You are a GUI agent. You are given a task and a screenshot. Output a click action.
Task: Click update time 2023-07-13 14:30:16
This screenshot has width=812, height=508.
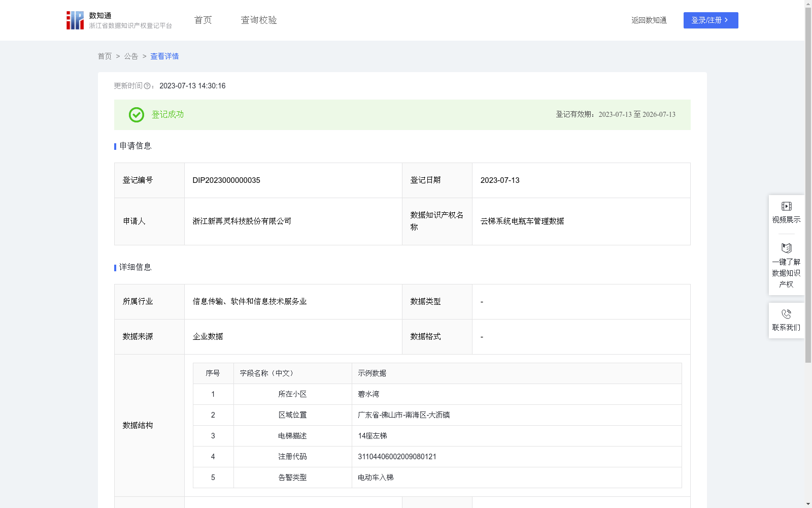coord(192,86)
